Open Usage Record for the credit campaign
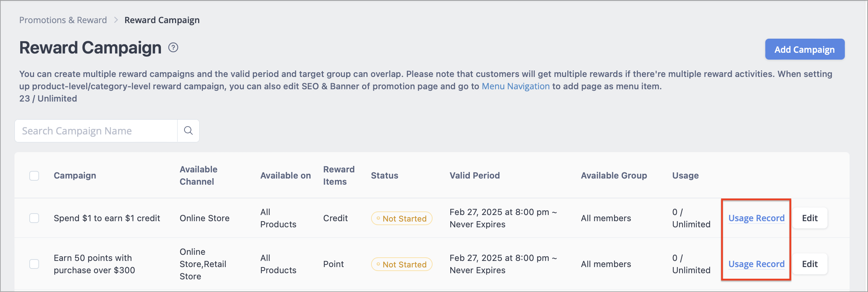The width and height of the screenshot is (868, 292). click(x=756, y=218)
